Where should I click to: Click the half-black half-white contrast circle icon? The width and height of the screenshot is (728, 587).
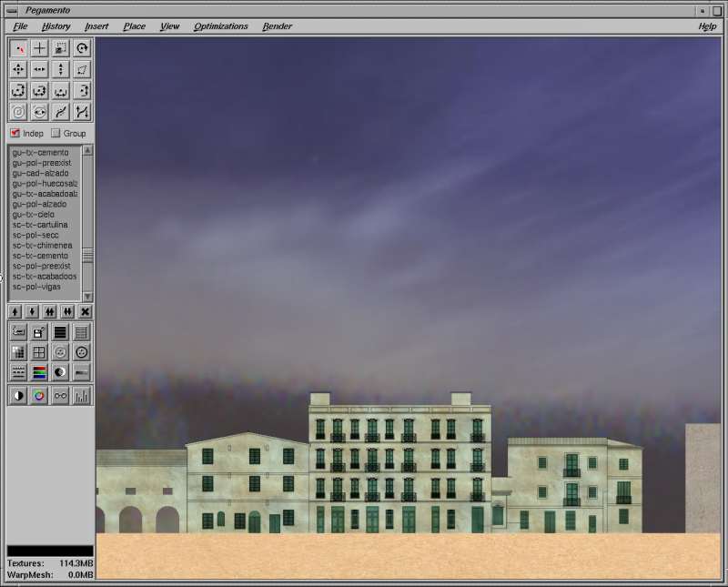pos(18,396)
